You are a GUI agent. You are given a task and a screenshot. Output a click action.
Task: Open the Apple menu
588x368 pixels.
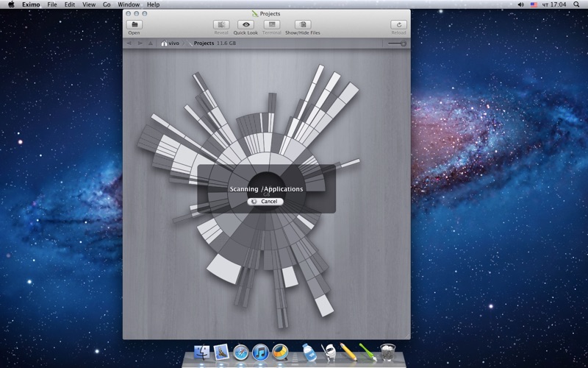click(11, 4)
